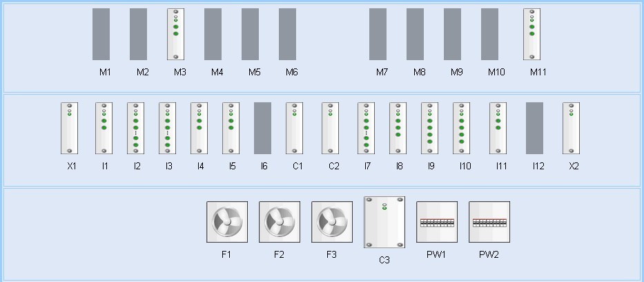This screenshot has height=282, width=644.
Task: Open the X1 card in middle shelf
Action: point(69,129)
